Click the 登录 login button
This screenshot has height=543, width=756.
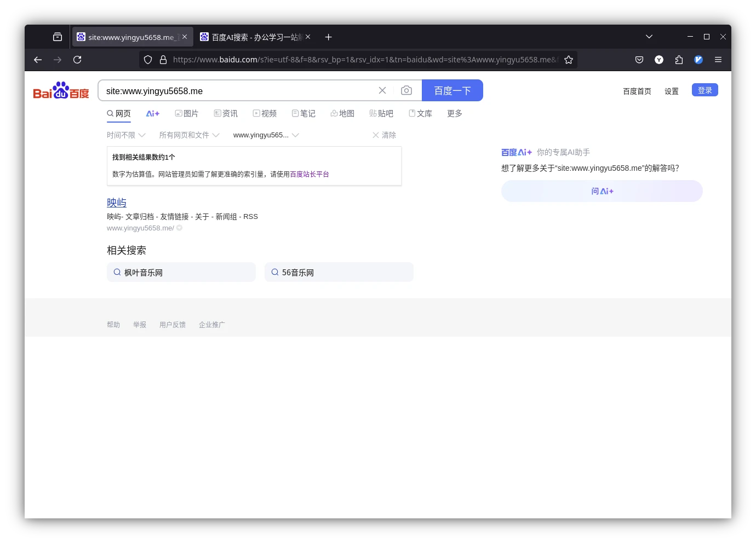coord(705,90)
